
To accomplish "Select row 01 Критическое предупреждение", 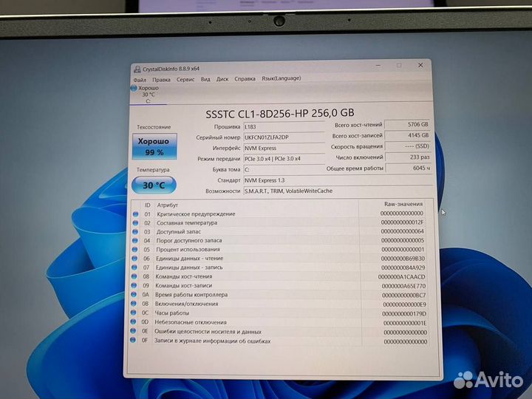I will pos(279,214).
